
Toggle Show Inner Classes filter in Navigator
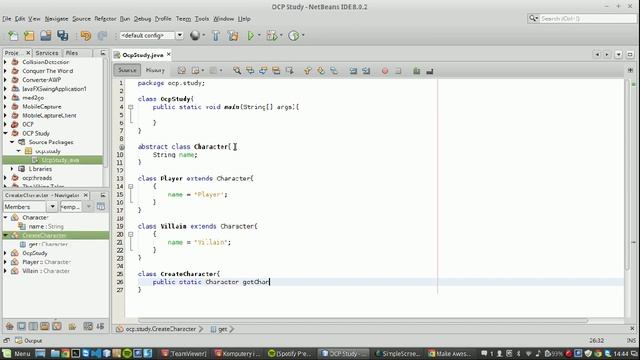click(57, 326)
